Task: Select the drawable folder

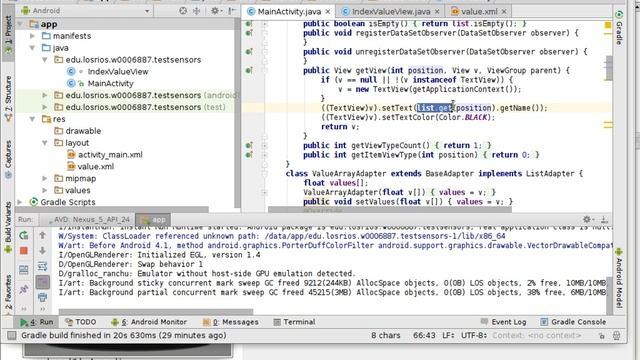Action: tap(83, 131)
